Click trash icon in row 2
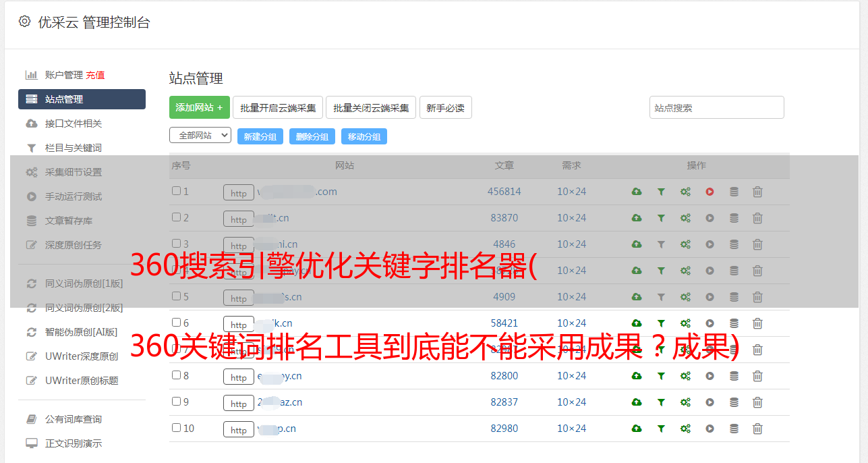 (757, 218)
